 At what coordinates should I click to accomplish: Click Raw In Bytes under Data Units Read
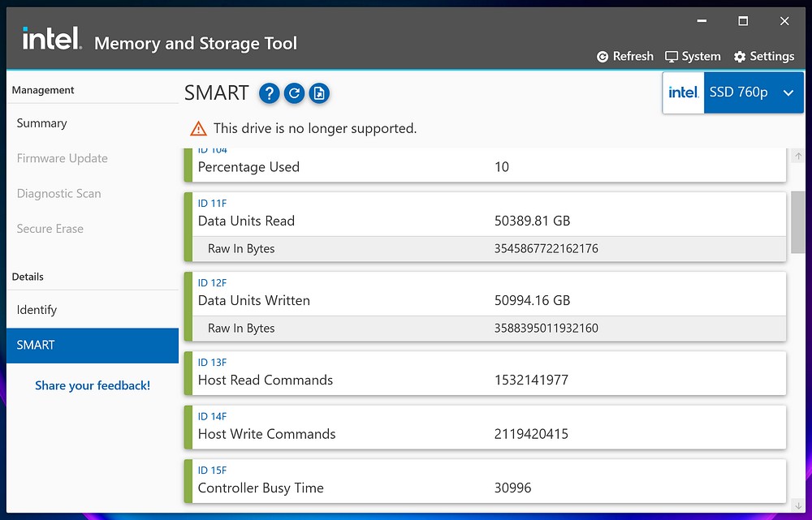click(241, 249)
